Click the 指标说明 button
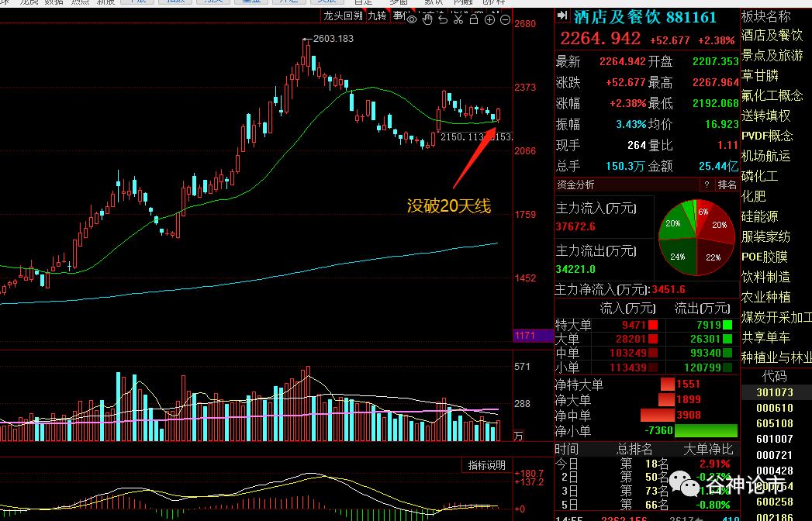812x521 pixels. tap(487, 465)
